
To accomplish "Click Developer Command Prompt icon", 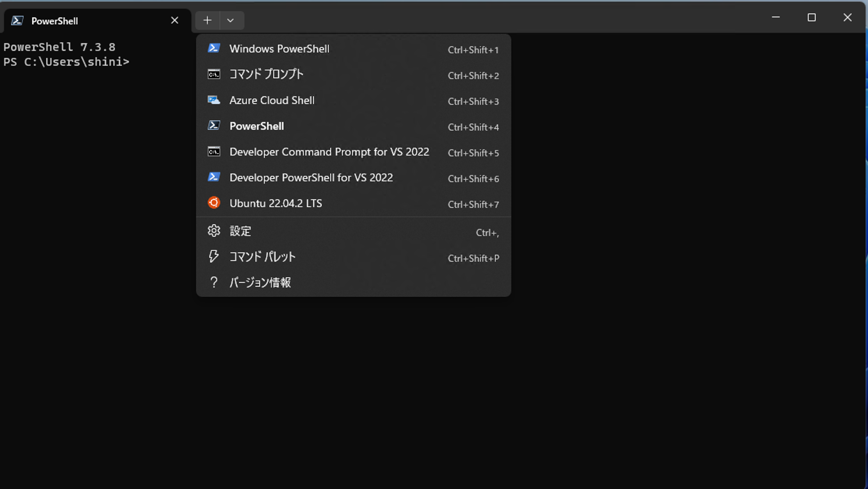I will (214, 152).
